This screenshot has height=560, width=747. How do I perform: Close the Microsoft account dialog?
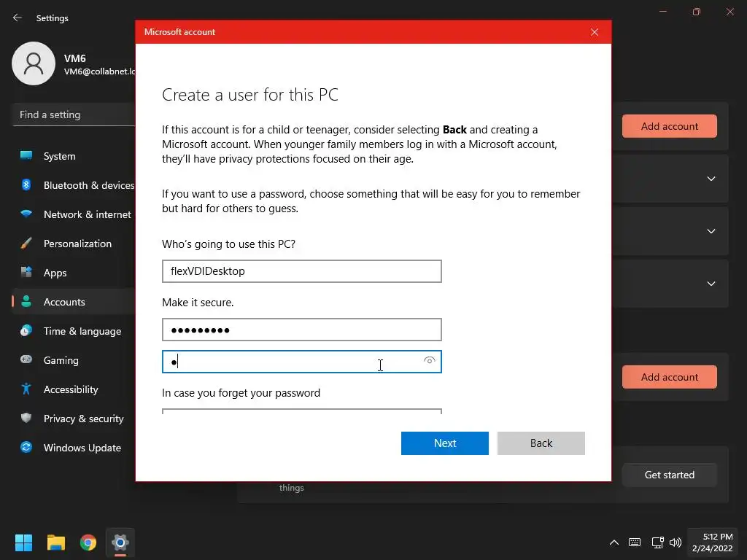click(x=594, y=32)
